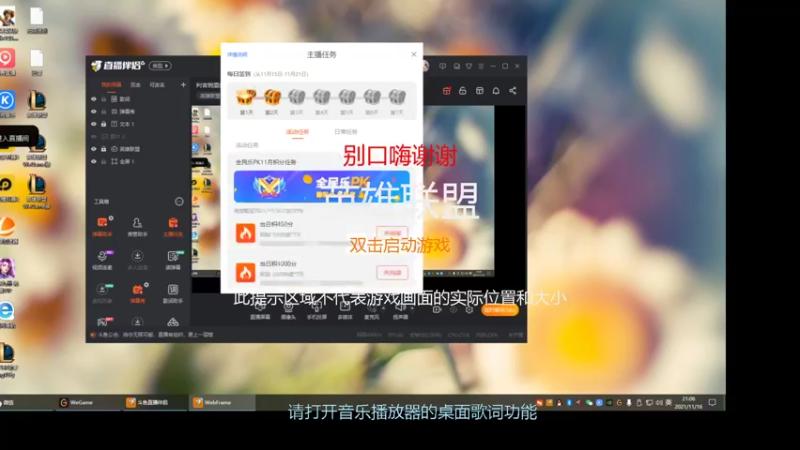Image resolution: width=800 pixels, height=450 pixels.
Task: Toggle visibility of 全屏 1 layer
Action: click(93, 161)
